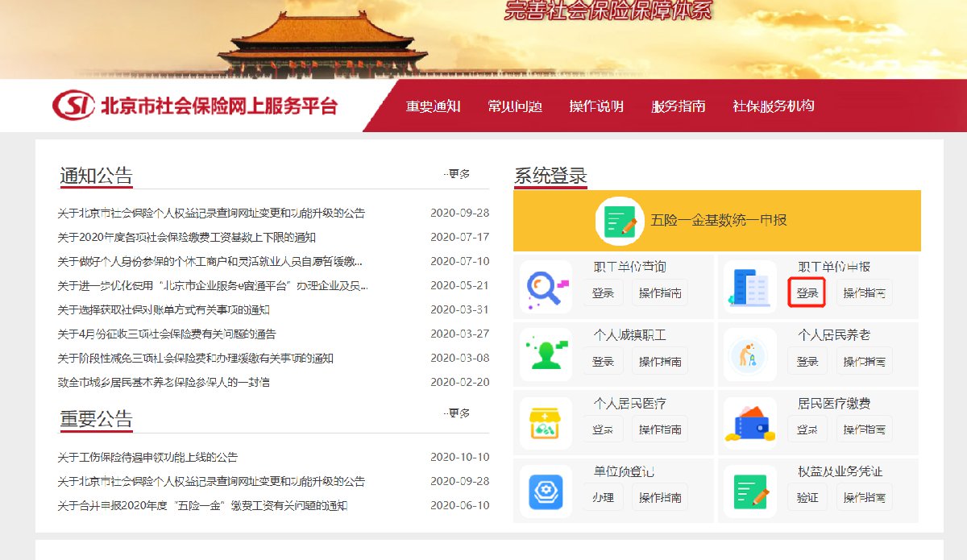Show 更多 in 通知公告 section
The image size is (967, 560).
tap(458, 174)
